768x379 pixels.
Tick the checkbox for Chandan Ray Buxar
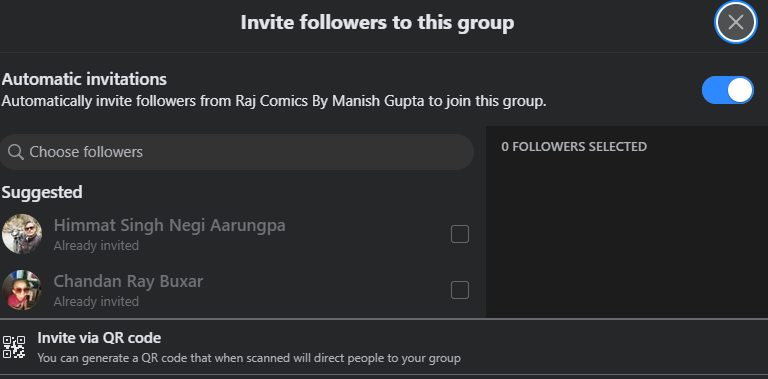pos(459,290)
